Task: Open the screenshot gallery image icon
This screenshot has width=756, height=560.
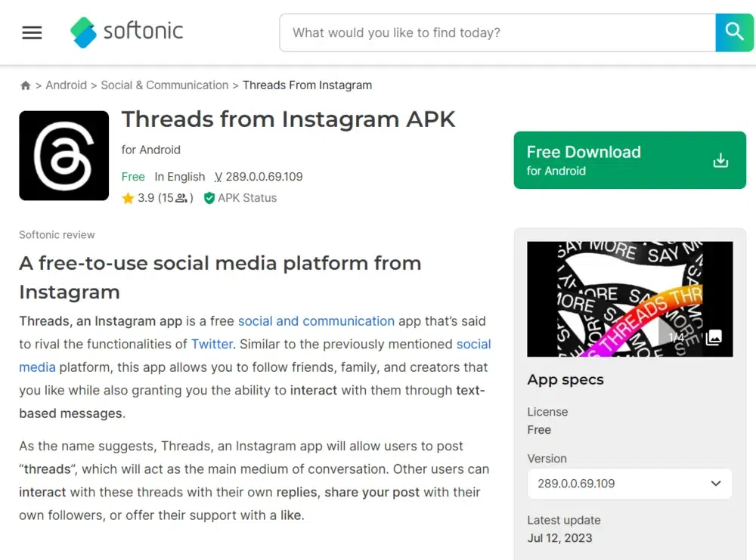Action: pos(713,337)
